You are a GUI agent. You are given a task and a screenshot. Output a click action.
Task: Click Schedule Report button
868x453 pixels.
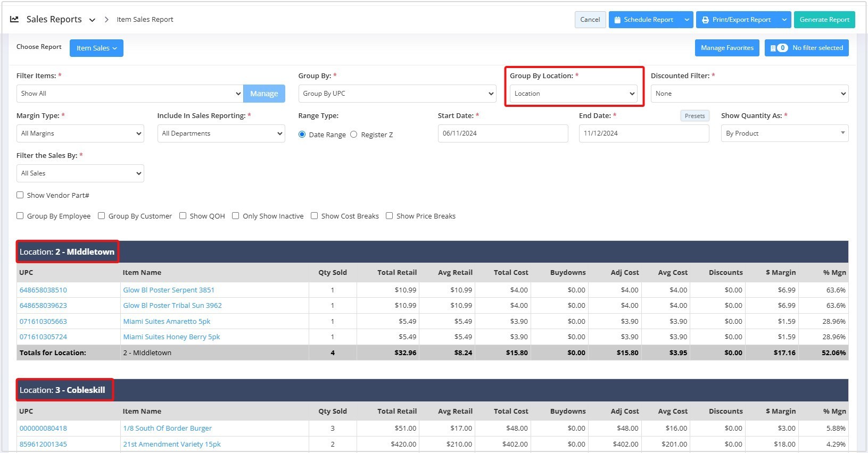[644, 20]
